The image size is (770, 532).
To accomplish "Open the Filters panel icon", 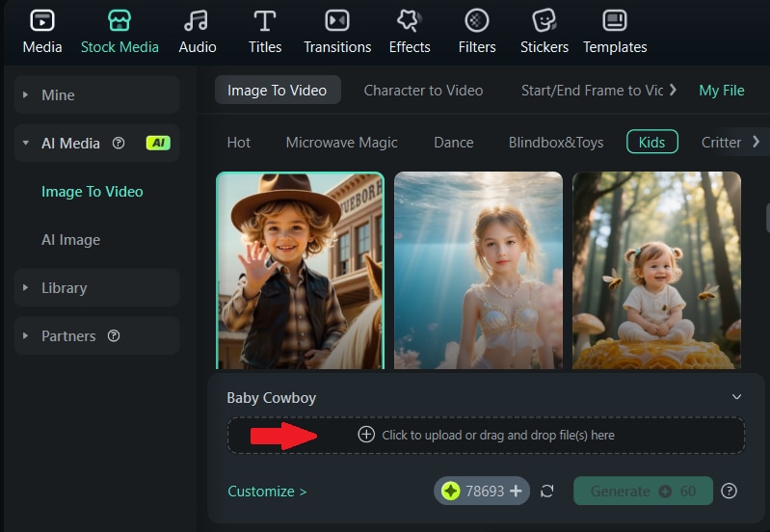I will [x=477, y=20].
